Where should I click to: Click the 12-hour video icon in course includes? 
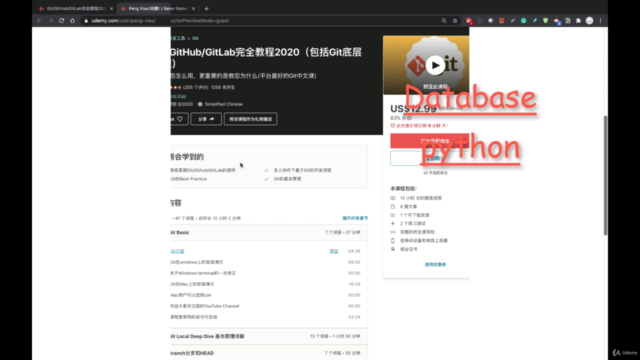coord(393,198)
